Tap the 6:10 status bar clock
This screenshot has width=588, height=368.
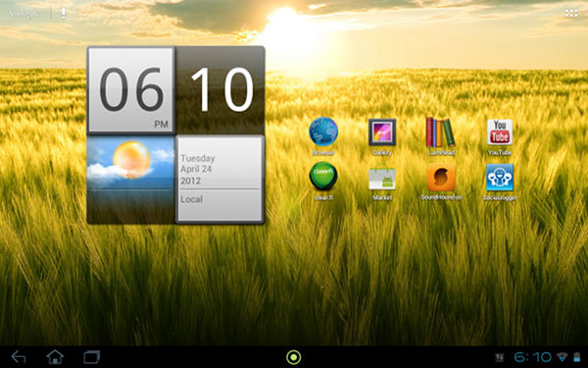click(x=532, y=357)
